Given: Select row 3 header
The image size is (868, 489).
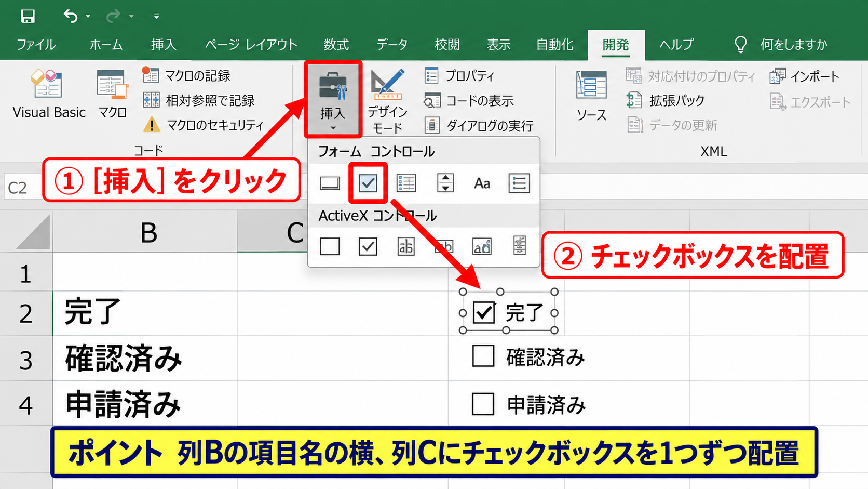Looking at the screenshot, I should [26, 359].
